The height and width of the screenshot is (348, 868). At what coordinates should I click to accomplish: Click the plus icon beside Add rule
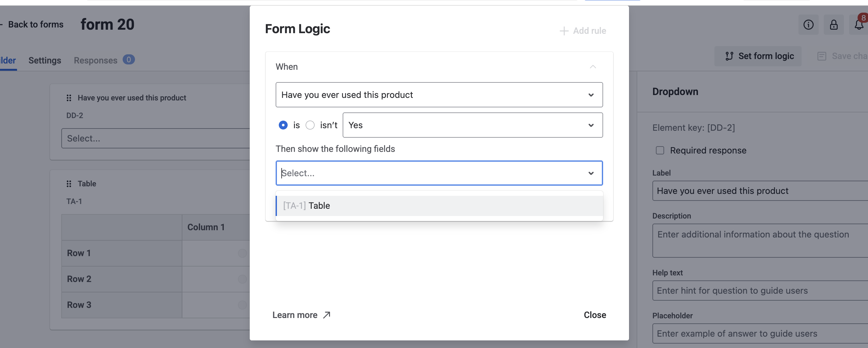(564, 31)
